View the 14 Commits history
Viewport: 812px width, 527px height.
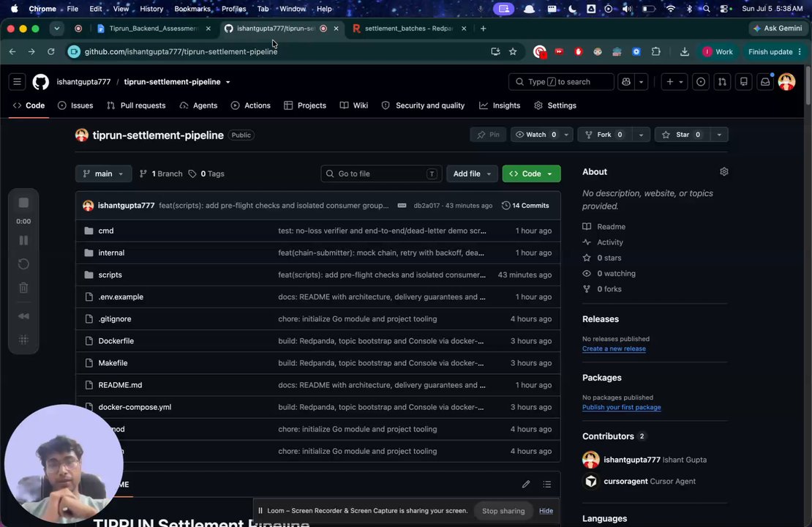point(525,206)
